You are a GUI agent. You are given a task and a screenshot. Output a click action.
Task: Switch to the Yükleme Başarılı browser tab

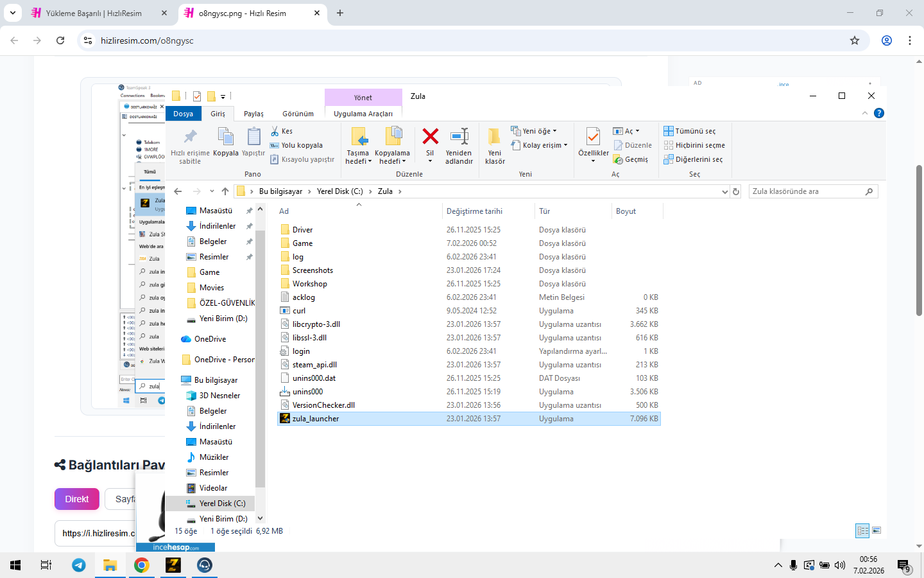[x=99, y=13]
